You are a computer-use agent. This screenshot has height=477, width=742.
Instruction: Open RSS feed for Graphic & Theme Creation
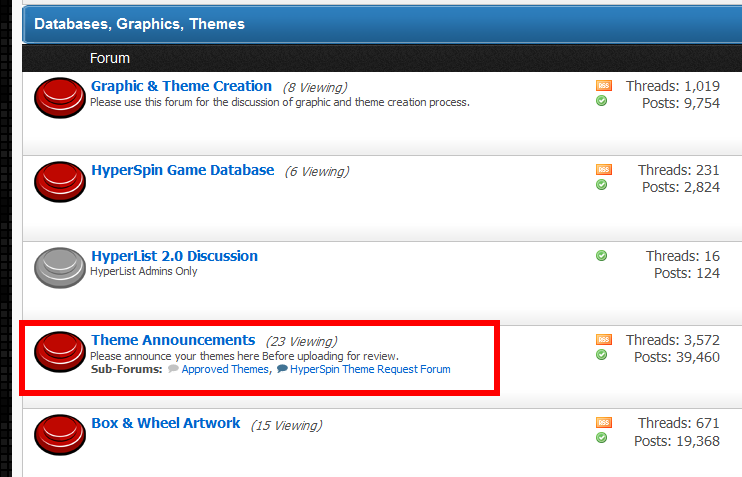click(x=604, y=86)
